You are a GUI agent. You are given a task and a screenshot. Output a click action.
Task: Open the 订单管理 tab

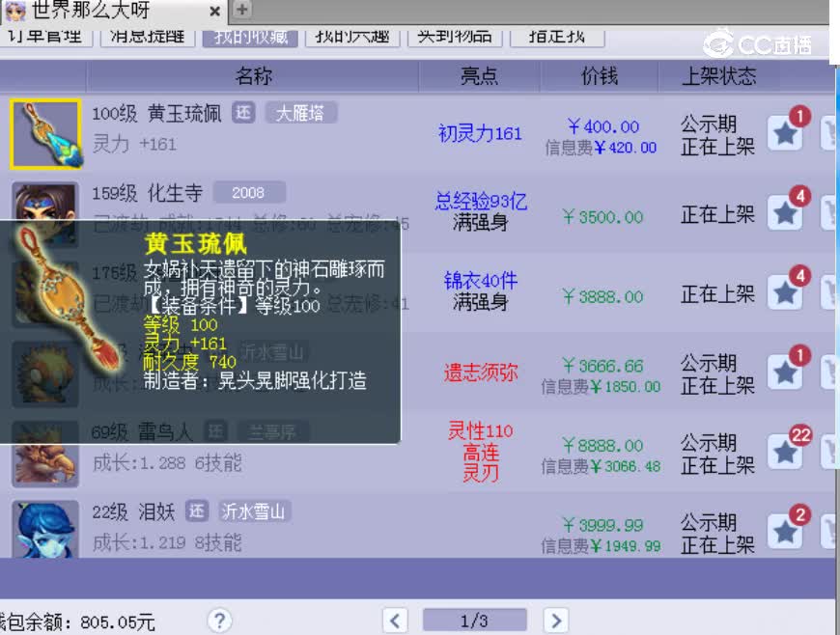coord(45,38)
